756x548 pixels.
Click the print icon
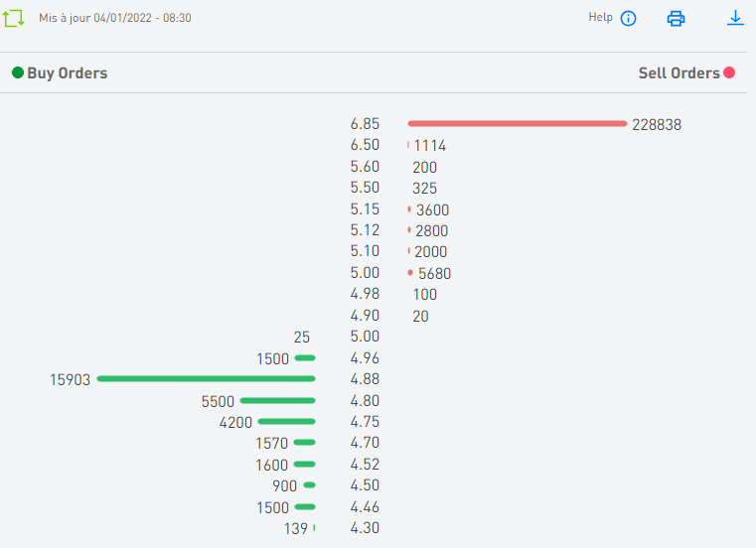pos(677,18)
